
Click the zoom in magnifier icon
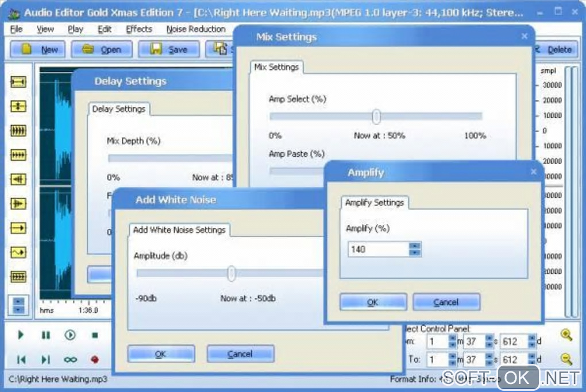click(566, 335)
